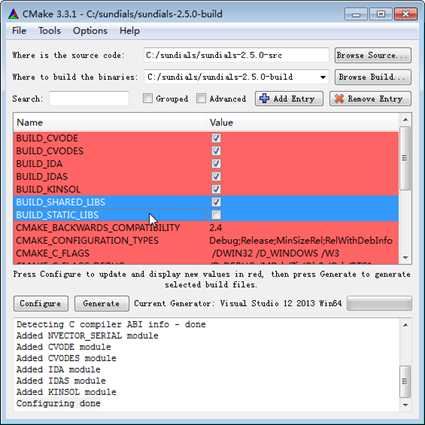Open the Tools menu

[50, 31]
